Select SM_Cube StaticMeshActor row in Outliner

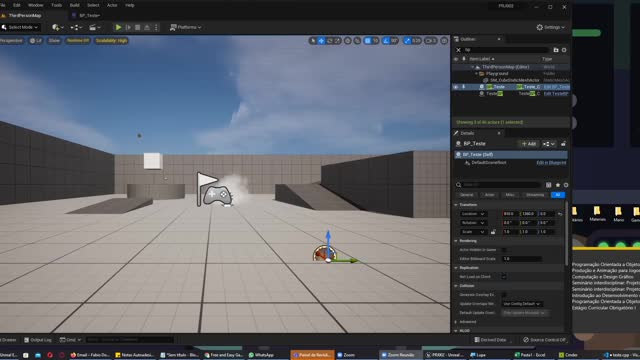pyautogui.click(x=510, y=80)
